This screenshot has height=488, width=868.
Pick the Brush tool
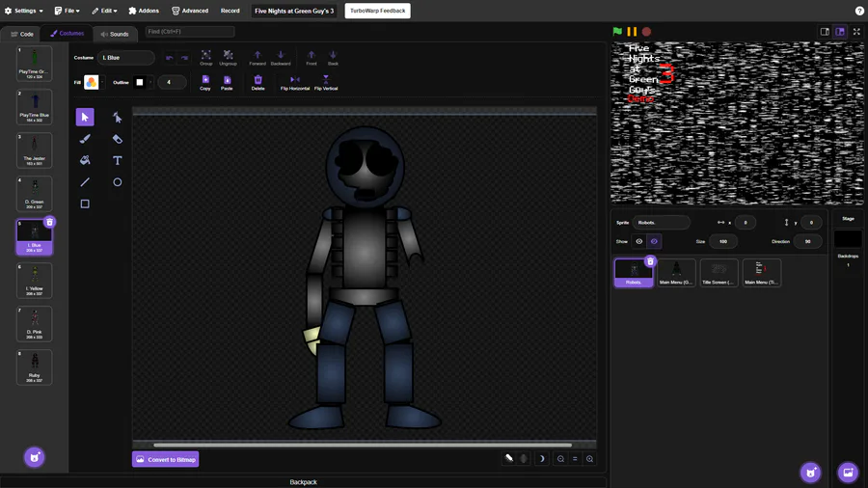pyautogui.click(x=85, y=139)
